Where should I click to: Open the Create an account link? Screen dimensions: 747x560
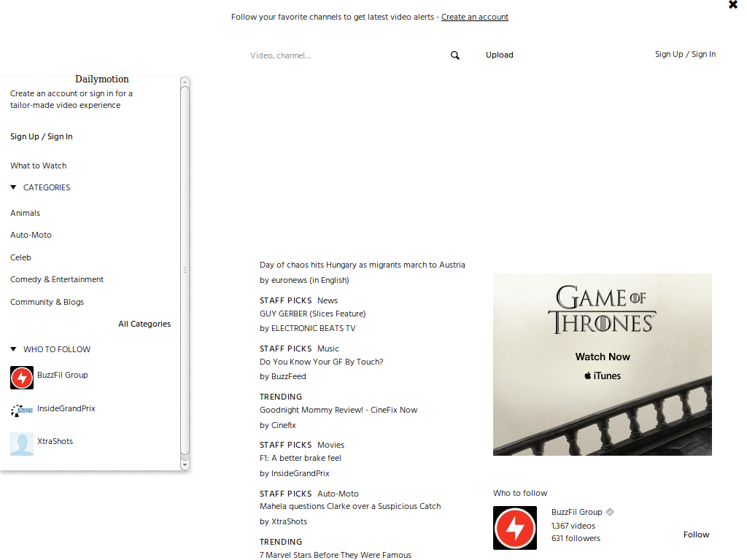(x=474, y=17)
